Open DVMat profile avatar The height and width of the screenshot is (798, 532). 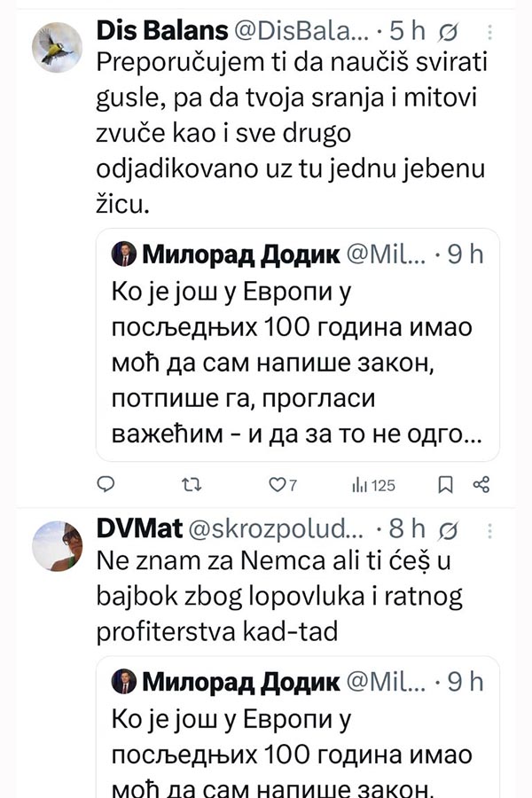tap(57, 545)
